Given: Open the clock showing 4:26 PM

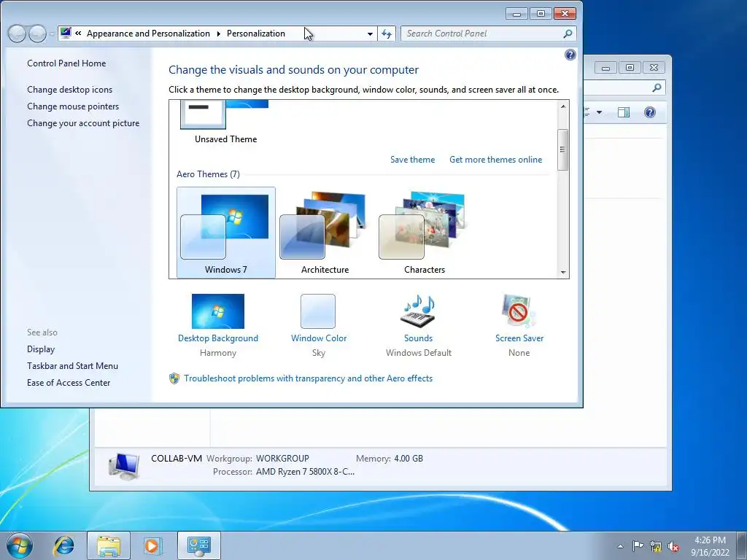Looking at the screenshot, I should tap(710, 545).
